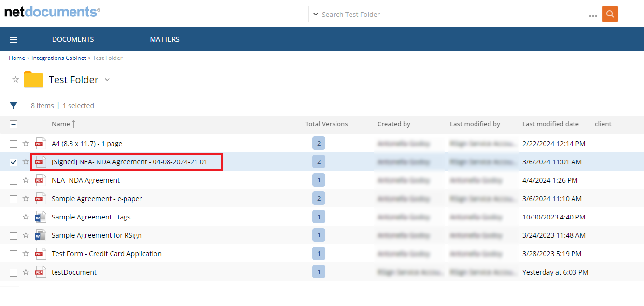View versions badge for [Signed] NEA- NDA Agreement
The width and height of the screenshot is (644, 306).
[319, 161]
